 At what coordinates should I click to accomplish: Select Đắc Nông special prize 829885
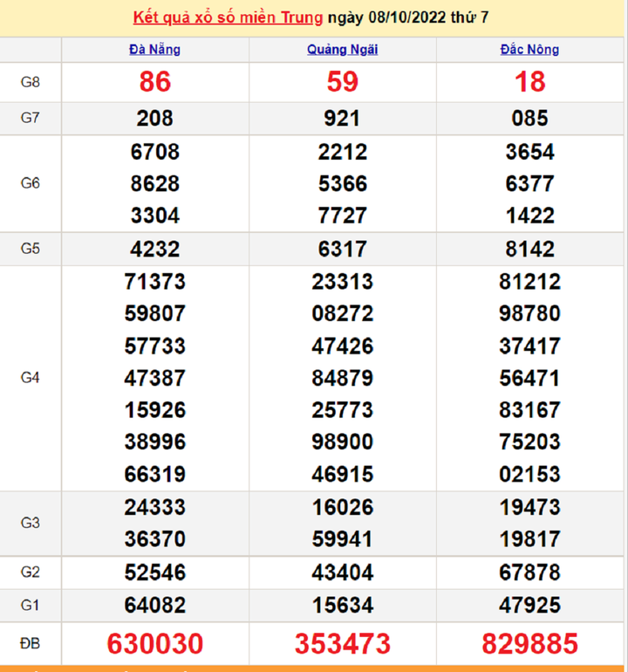click(529, 644)
